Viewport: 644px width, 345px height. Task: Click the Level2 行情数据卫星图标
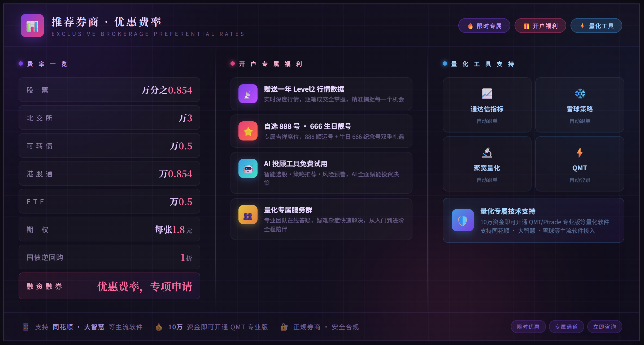(248, 94)
